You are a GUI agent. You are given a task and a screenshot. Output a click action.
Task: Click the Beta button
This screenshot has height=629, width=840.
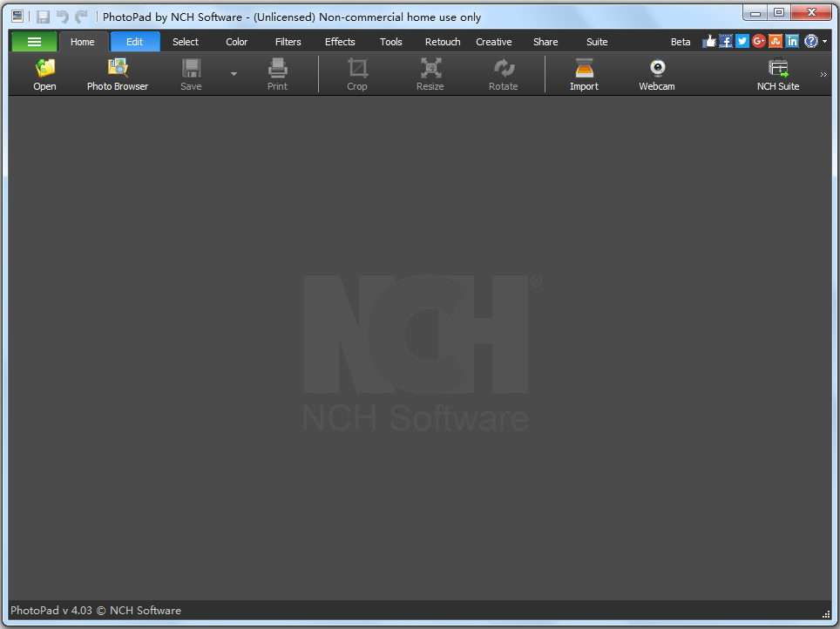click(681, 42)
